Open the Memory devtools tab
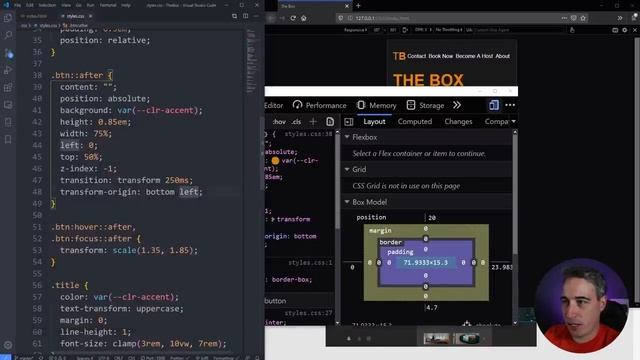The image size is (640, 360). tap(376, 105)
